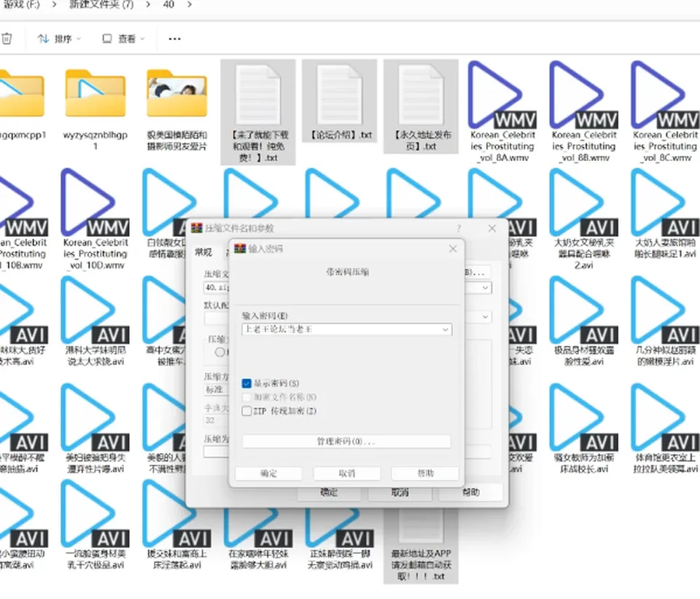Click the archive name field showing 40.zip
The height and width of the screenshot is (599, 700).
(x=216, y=288)
